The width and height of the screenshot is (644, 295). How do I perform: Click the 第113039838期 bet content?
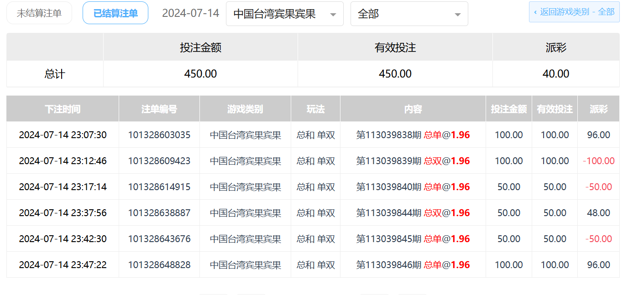pos(413,135)
